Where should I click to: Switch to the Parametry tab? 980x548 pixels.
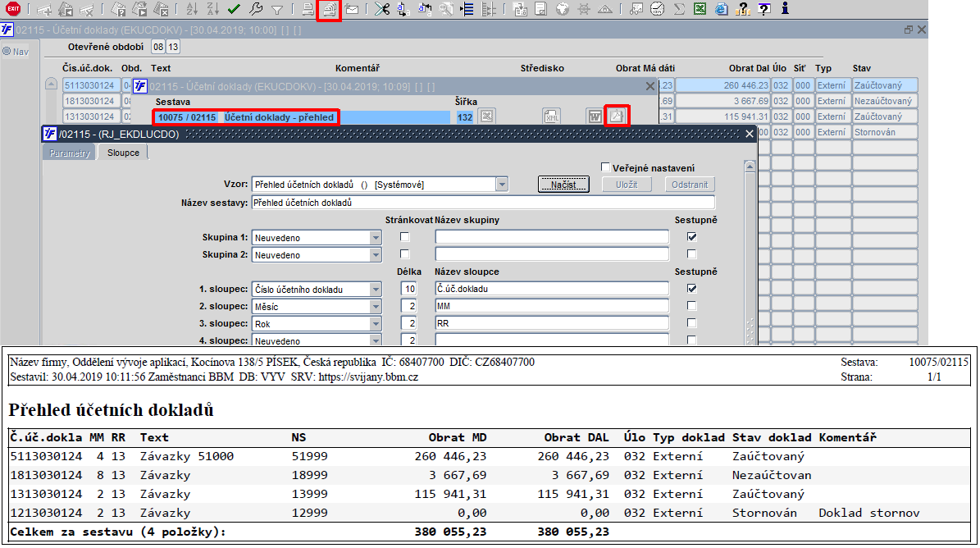(70, 153)
